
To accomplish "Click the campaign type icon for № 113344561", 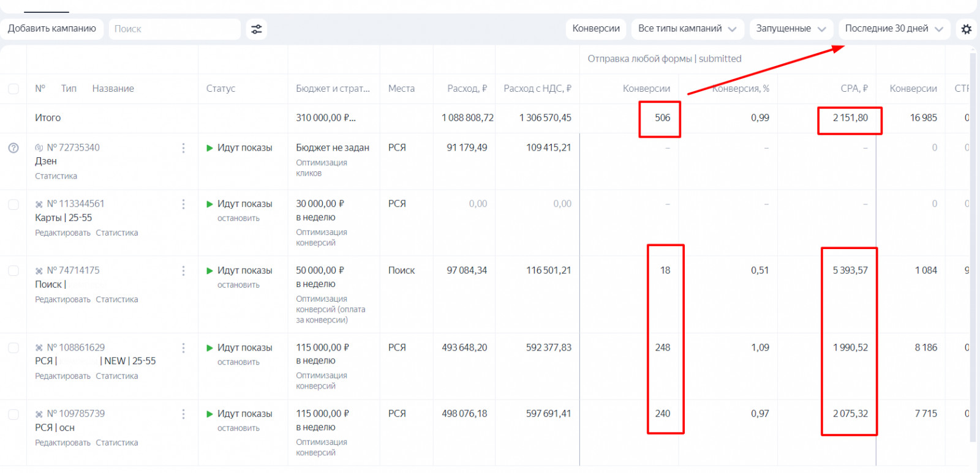I will point(39,204).
